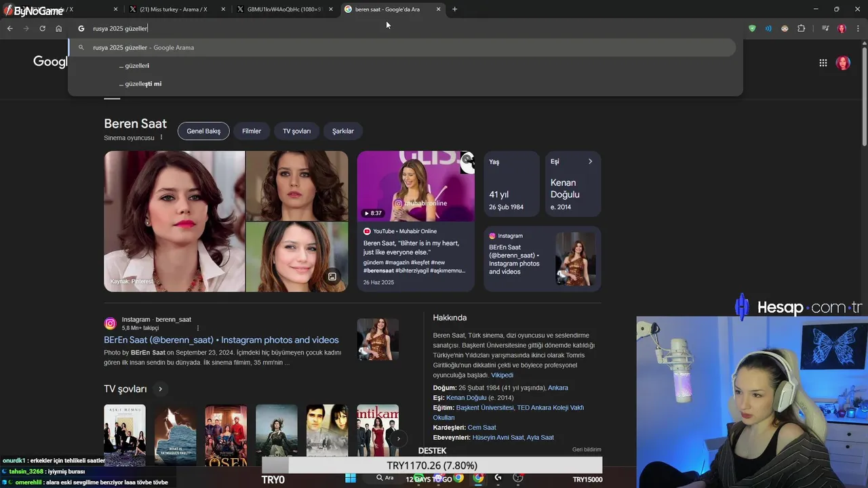This screenshot has width=868, height=488.
Task: Open the Chrome three-dot menu
Action: tap(859, 28)
